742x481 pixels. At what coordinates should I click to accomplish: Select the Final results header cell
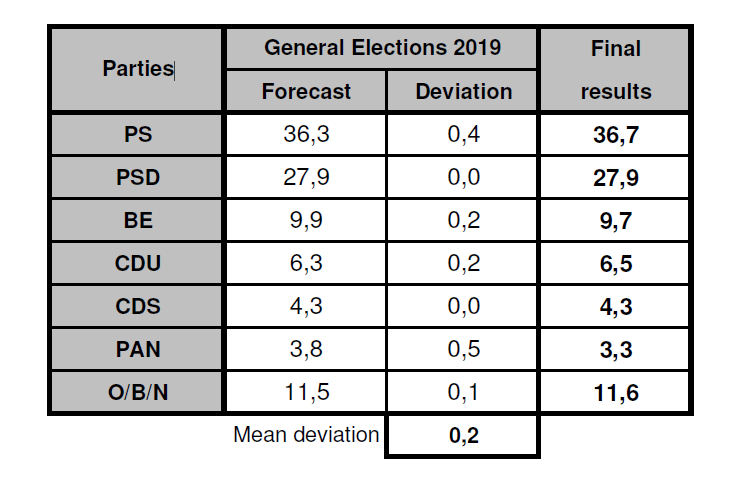click(615, 69)
